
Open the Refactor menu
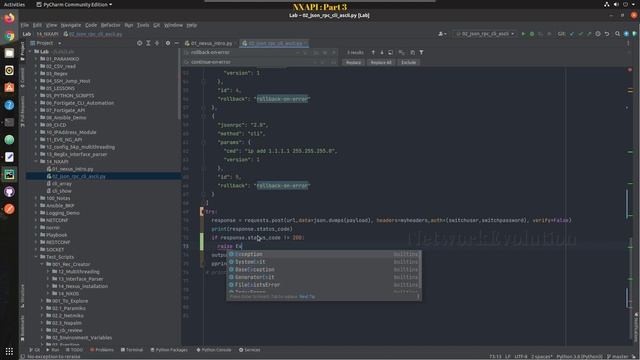pyautogui.click(x=111, y=25)
